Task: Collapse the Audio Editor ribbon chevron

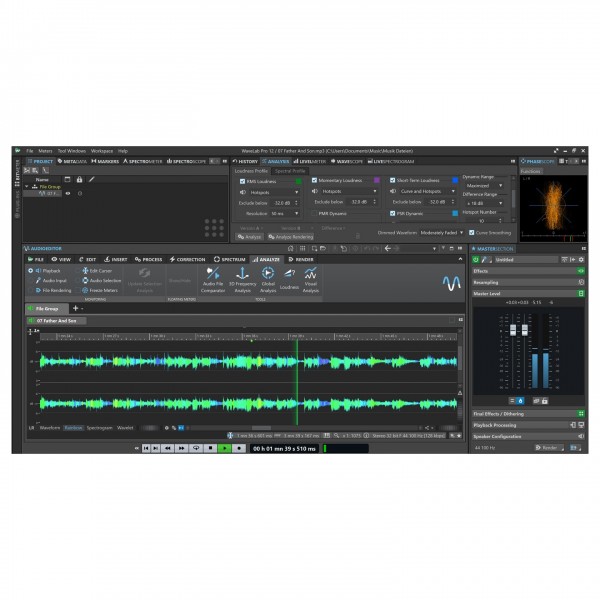Action: click(x=460, y=259)
